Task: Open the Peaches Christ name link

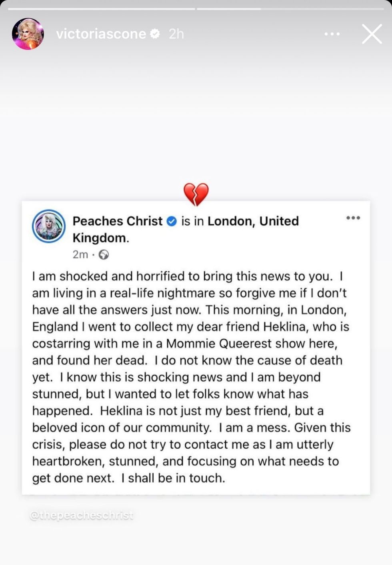Action: click(118, 221)
